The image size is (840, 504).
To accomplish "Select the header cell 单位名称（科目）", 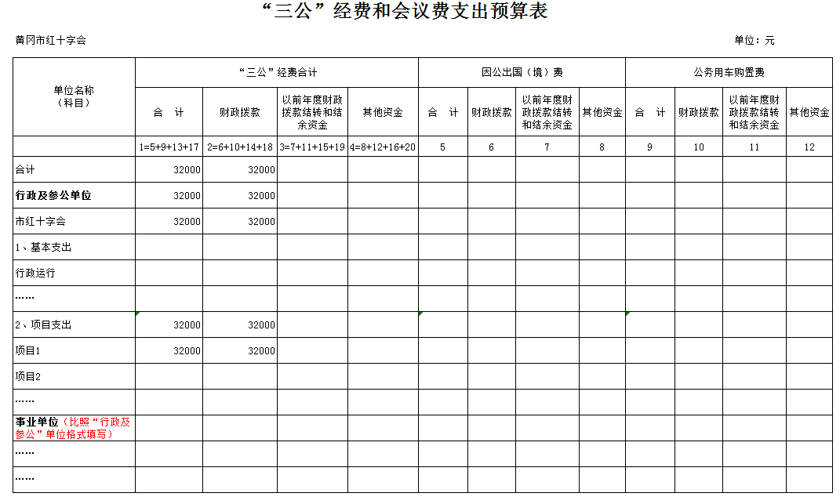I will [x=74, y=96].
